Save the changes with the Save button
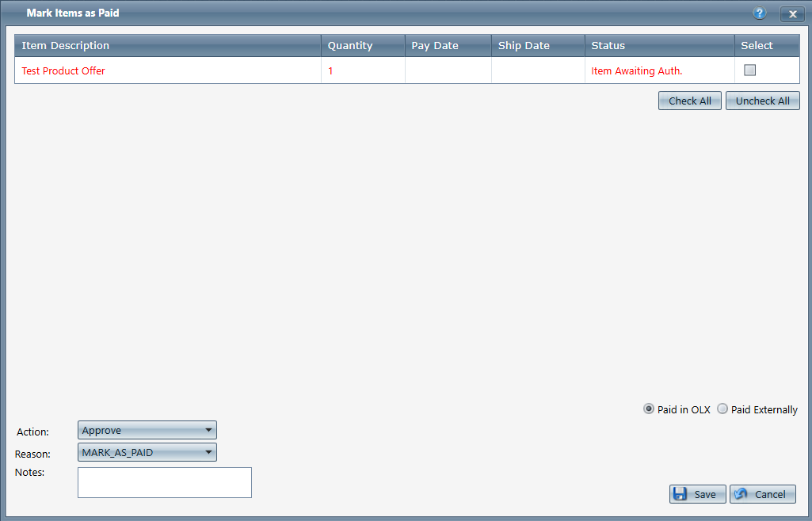Image resolution: width=812 pixels, height=521 pixels. [697, 494]
